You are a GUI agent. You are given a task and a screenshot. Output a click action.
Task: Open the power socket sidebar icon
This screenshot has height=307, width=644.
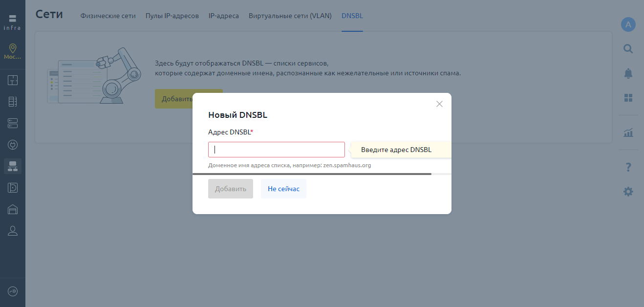(13, 145)
